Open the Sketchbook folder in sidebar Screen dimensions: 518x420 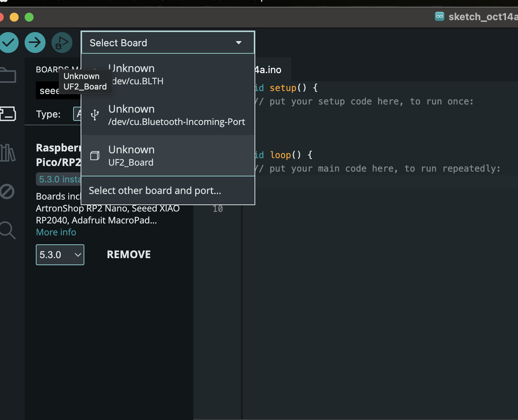point(7,75)
